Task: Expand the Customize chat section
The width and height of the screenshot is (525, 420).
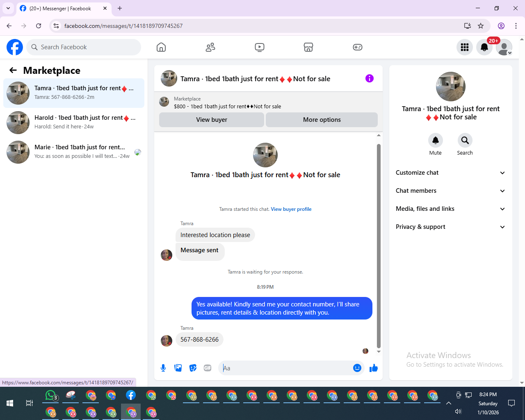Action: click(450, 173)
